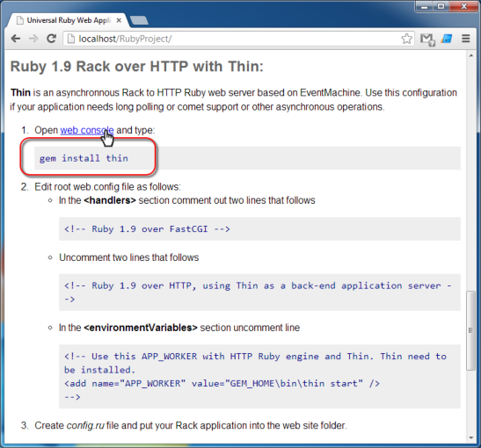Click the bold 'Thin' word in the intro paragraph
Screen dimensions: 481x448
(20, 92)
